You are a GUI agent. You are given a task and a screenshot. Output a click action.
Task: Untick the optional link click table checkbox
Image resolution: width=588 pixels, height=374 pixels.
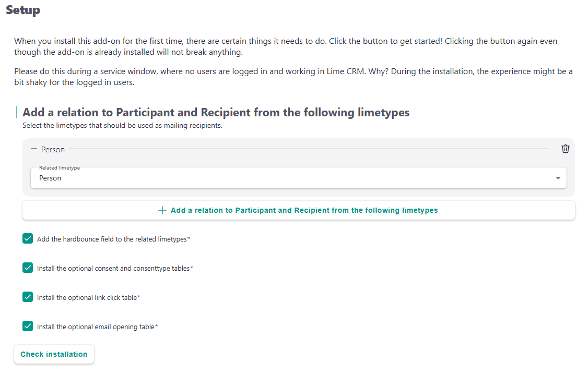click(x=28, y=297)
